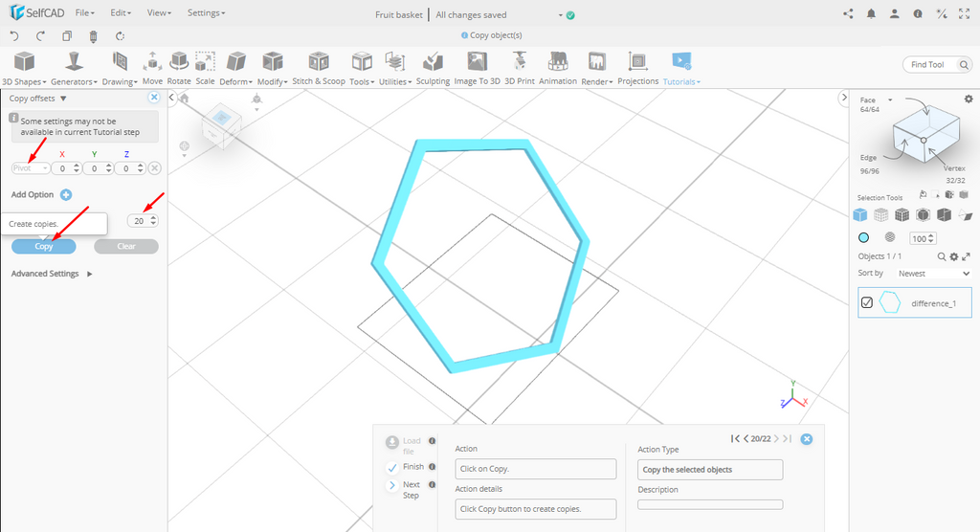Open the Settings menu
The image size is (980, 532).
[206, 13]
